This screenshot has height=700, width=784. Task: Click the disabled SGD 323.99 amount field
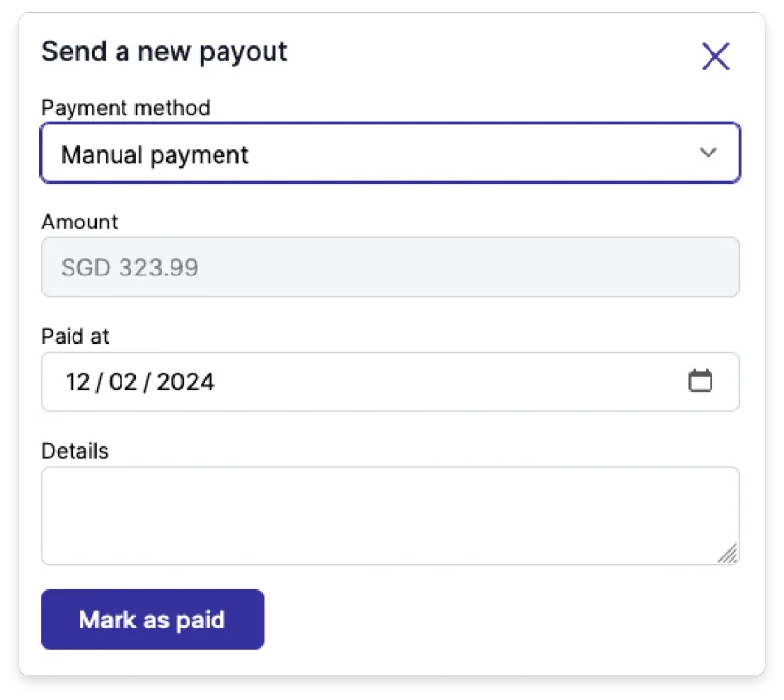(390, 267)
